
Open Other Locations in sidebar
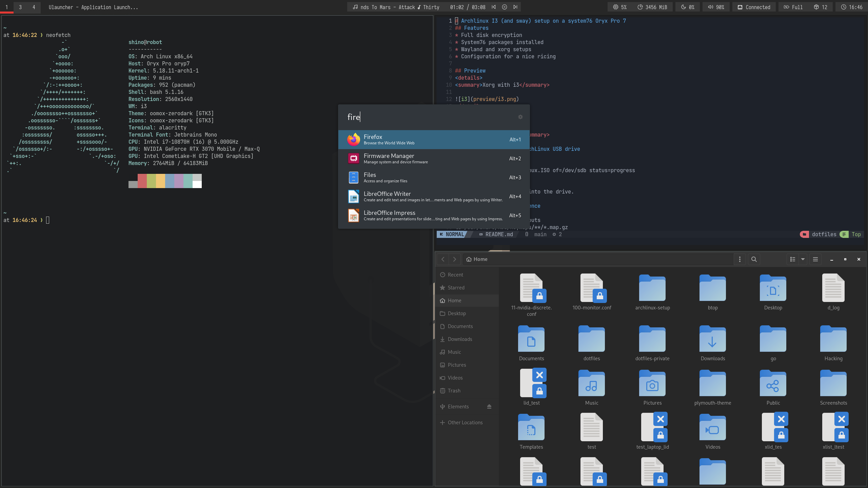[465, 423]
